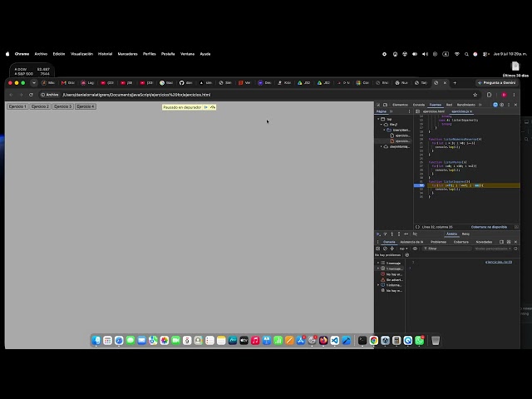Viewport: 532px width, 399px height.
Task: Open DevTools settings gear
Action: coord(502,105)
